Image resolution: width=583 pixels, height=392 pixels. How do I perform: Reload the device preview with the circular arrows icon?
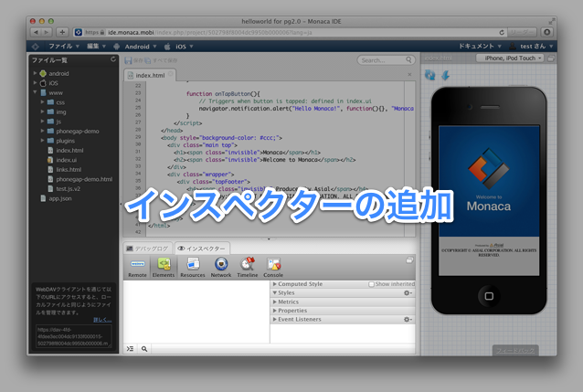tap(431, 75)
